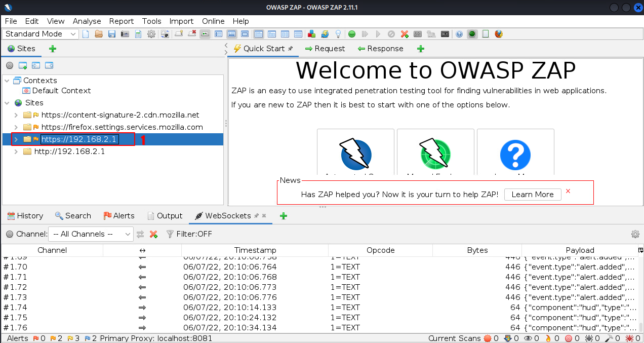Dismiss the News banner with red X
The height and width of the screenshot is (343, 644).
[568, 191]
